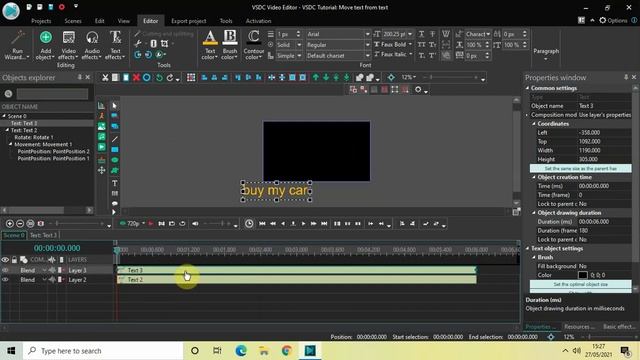Open Options in top right

(613, 20)
